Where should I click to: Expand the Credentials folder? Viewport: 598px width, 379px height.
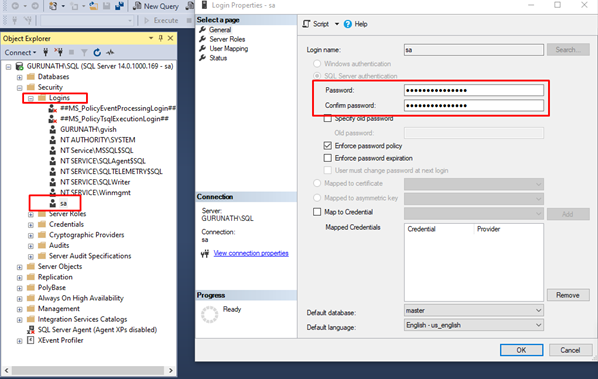pyautogui.click(x=31, y=225)
